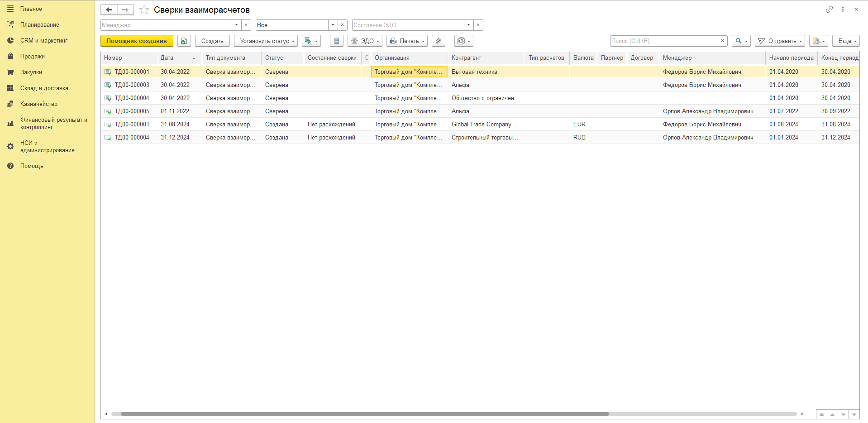Open the Установить статус dropdown
This screenshot has height=423, width=868.
266,41
